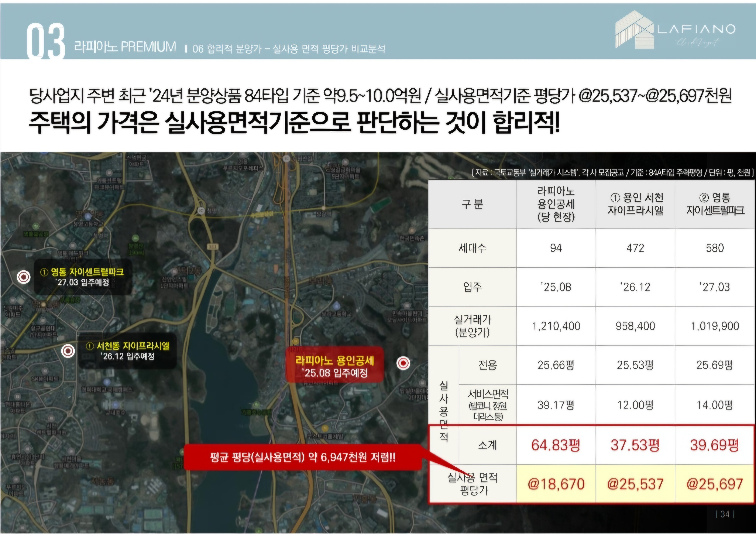Click the page number 34

click(725, 514)
